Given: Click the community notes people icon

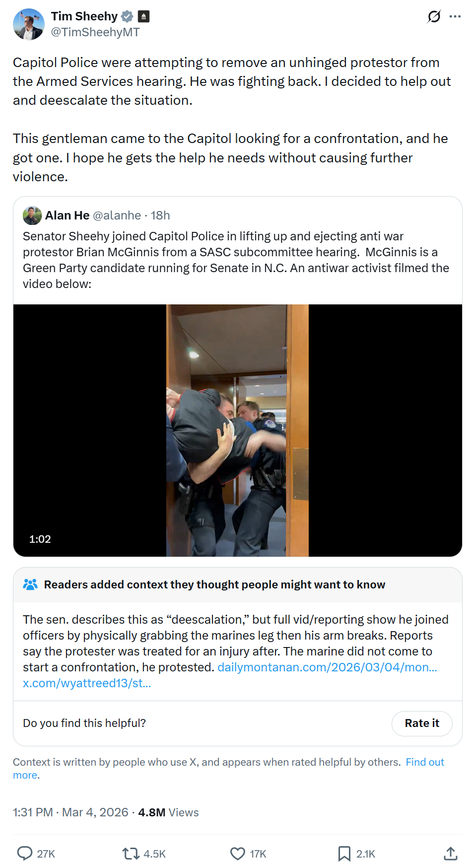Looking at the screenshot, I should (x=30, y=584).
